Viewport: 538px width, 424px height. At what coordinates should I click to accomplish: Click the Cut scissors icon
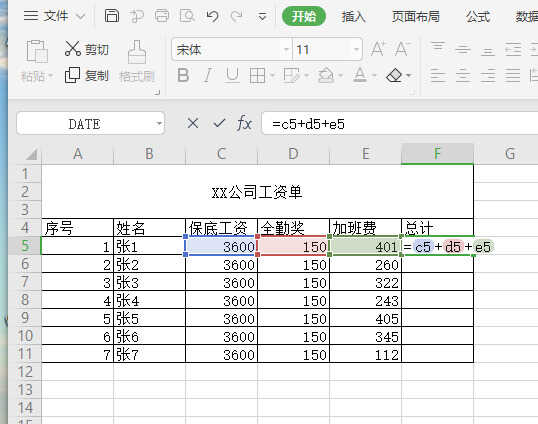point(72,49)
